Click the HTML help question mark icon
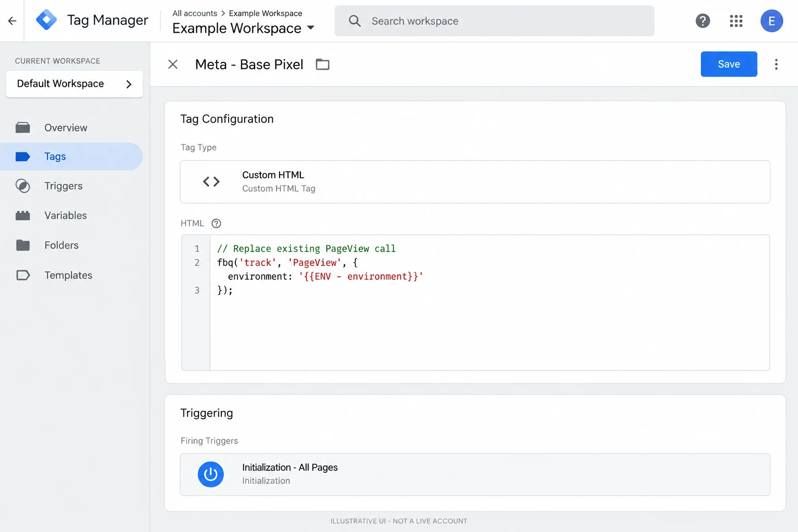Viewport: 798px width, 532px height. click(216, 223)
